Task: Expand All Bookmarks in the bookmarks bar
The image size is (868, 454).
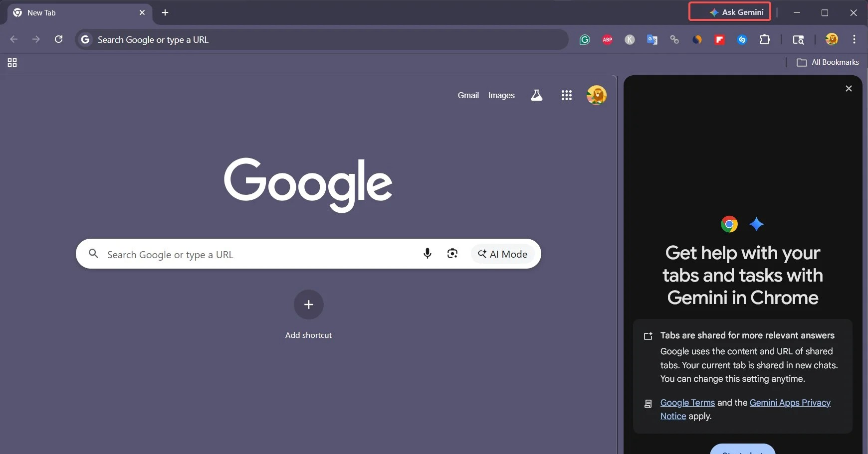Action: point(829,62)
